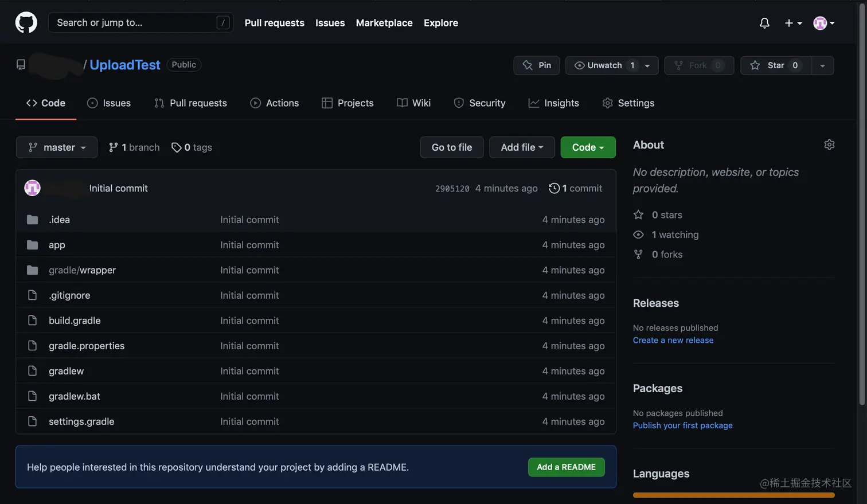Click the .gitignore file icon

[32, 295]
